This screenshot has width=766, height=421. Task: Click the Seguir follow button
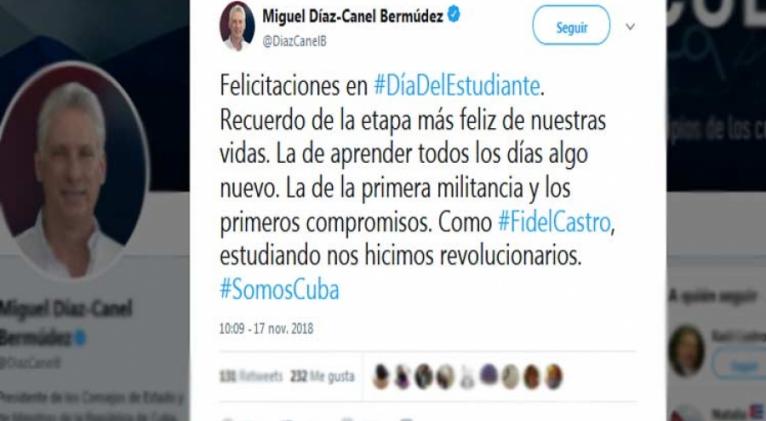571,25
